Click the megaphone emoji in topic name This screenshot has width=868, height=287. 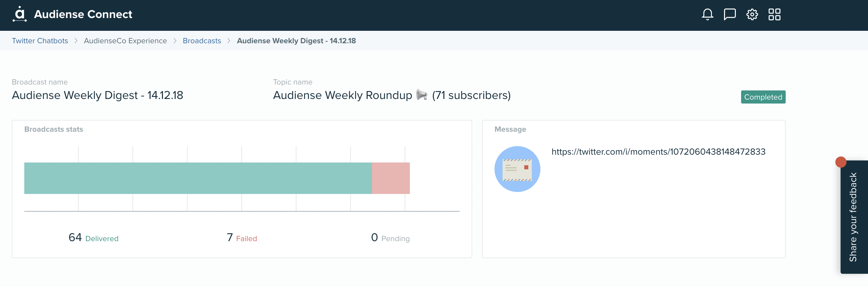421,95
